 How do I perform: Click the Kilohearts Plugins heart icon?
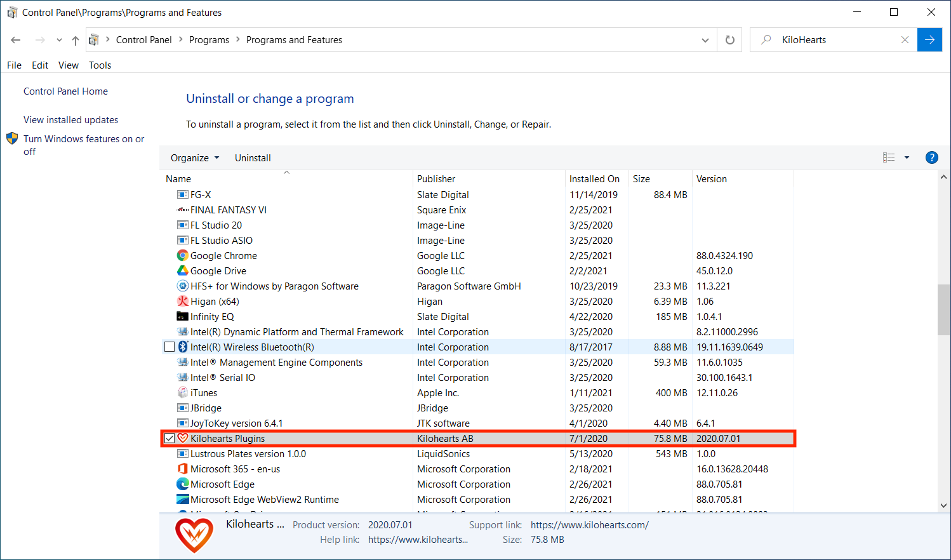[x=183, y=439]
